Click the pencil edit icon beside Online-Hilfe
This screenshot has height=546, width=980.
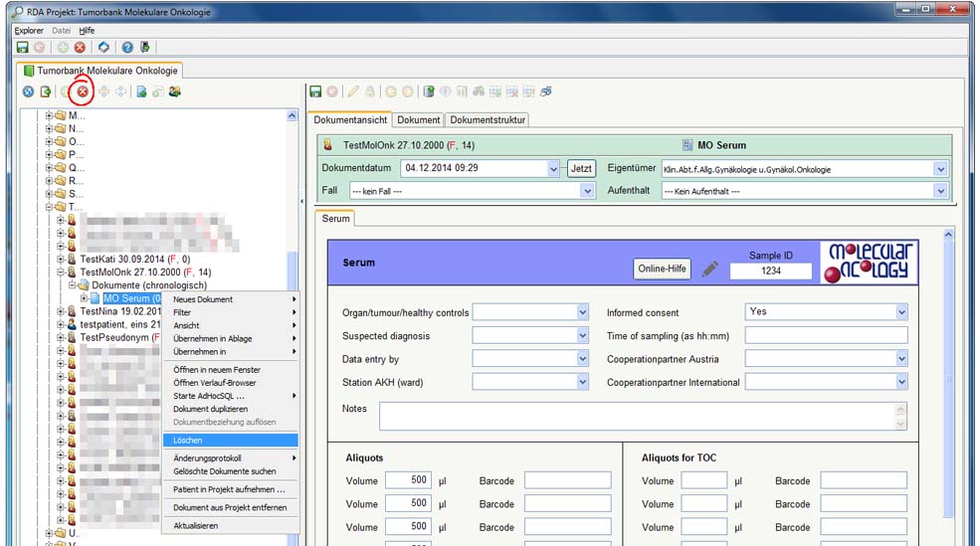[x=709, y=269]
